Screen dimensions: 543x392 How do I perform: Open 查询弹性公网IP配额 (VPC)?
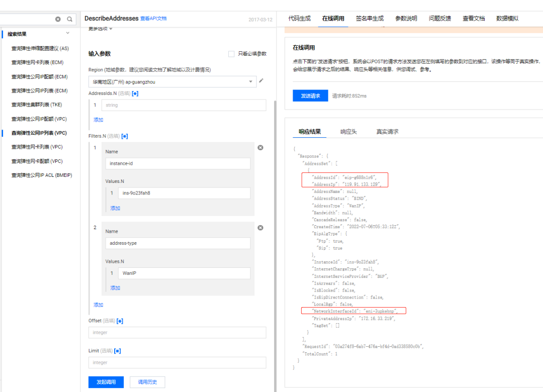coord(39,119)
